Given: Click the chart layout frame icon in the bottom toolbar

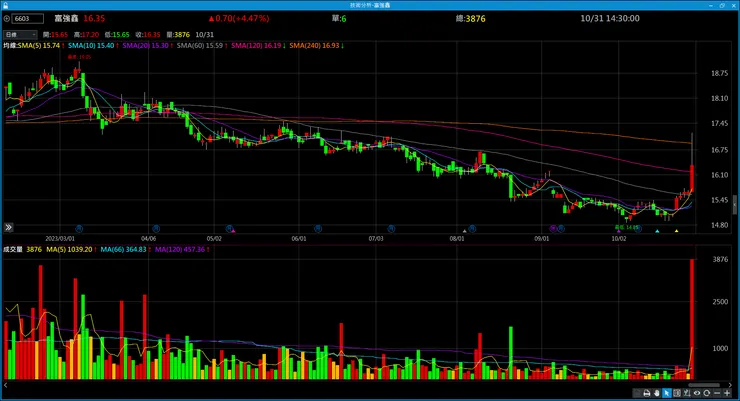Looking at the screenshot, I should [677, 393].
